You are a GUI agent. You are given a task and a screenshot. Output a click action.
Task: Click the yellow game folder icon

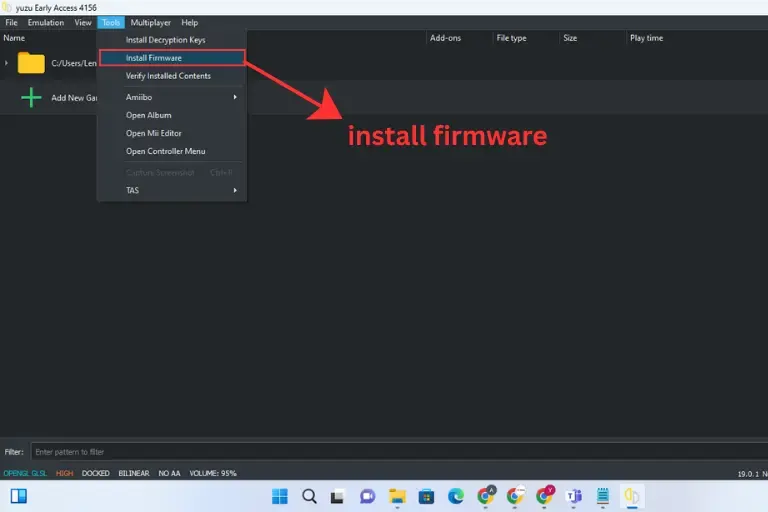pyautogui.click(x=31, y=63)
